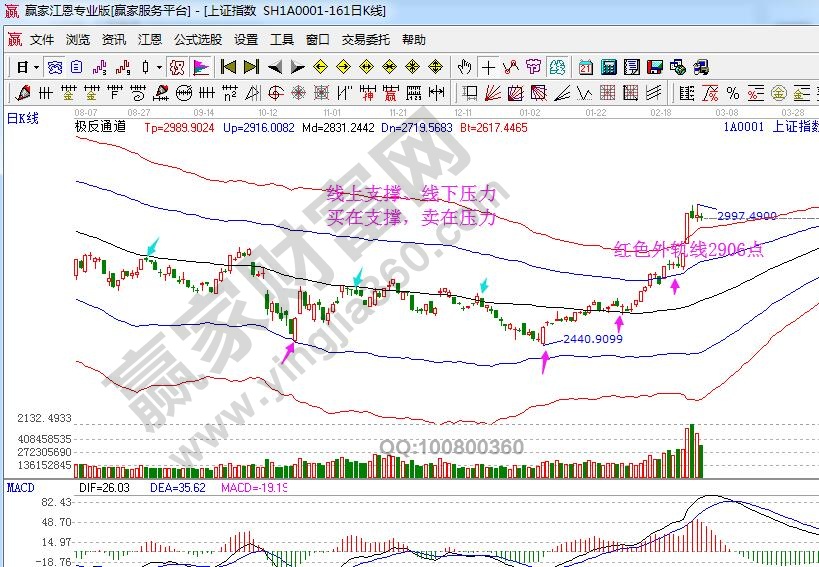Expand the 日 period dropdown arrow
Image resolution: width=819 pixels, height=567 pixels.
pos(36,67)
